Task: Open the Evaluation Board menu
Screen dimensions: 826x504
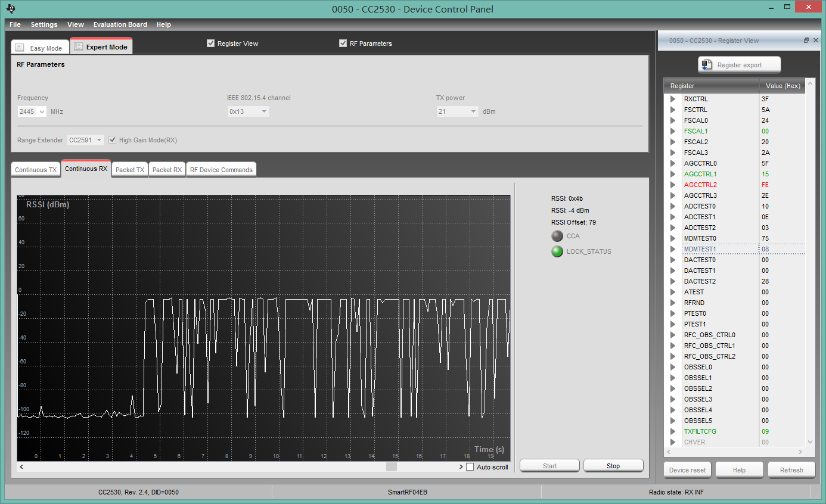Action: 120,24
